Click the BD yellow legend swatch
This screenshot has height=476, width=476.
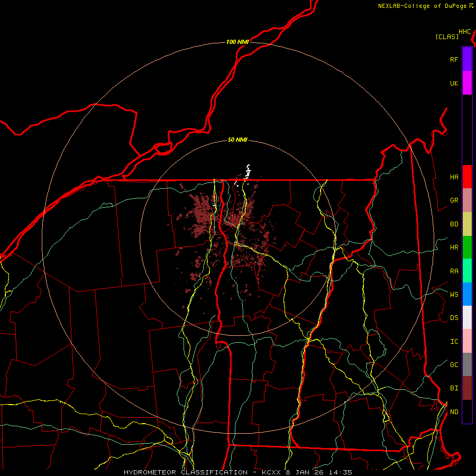pos(467,224)
